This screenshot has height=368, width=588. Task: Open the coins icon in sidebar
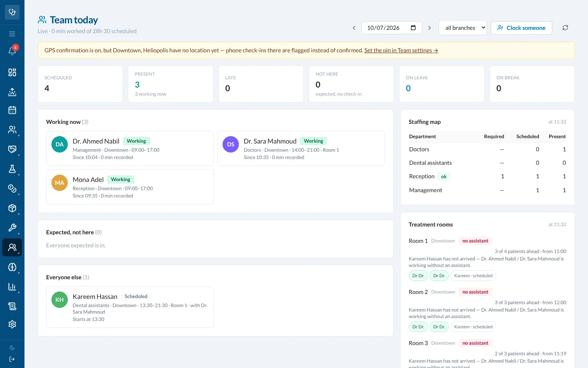(12, 188)
